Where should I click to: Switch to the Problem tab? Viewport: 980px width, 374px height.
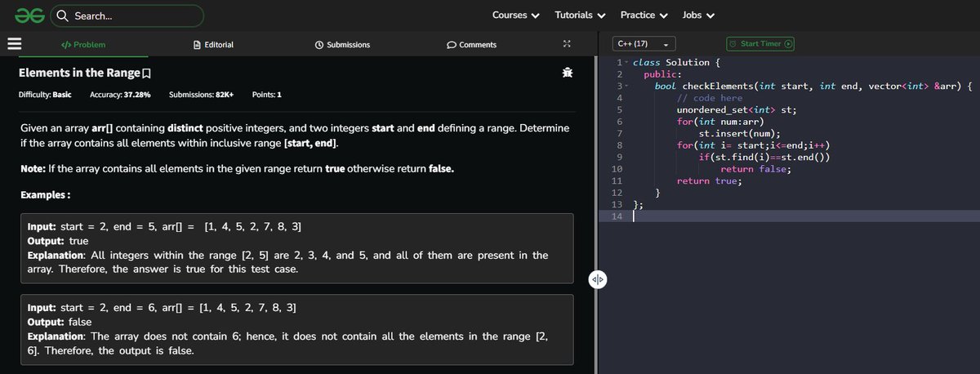pos(83,44)
